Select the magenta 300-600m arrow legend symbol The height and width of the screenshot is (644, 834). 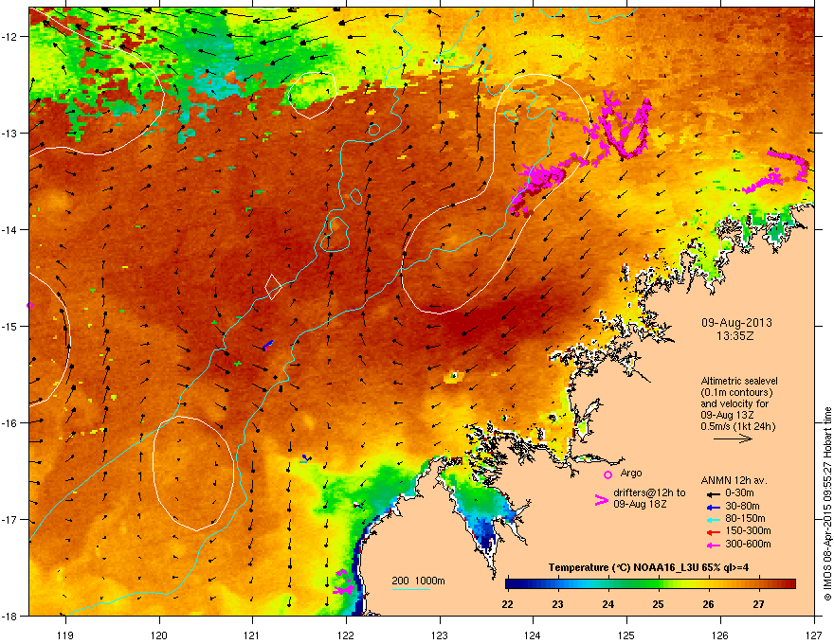click(712, 545)
